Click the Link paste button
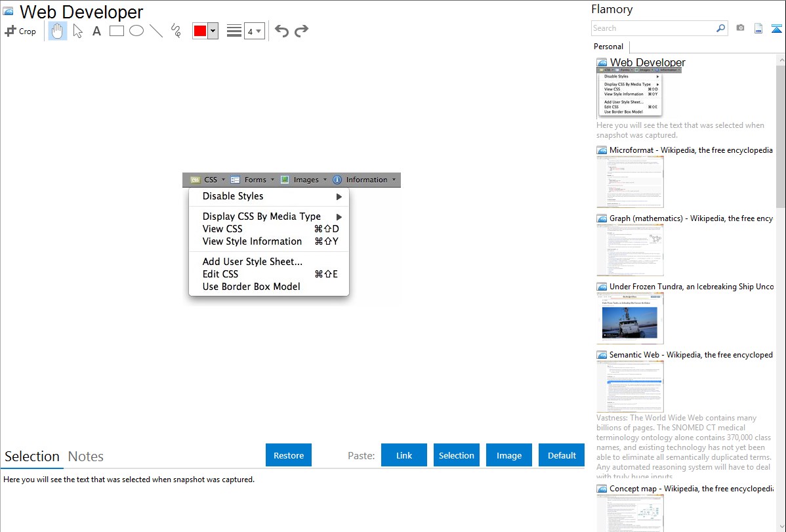 click(x=404, y=455)
